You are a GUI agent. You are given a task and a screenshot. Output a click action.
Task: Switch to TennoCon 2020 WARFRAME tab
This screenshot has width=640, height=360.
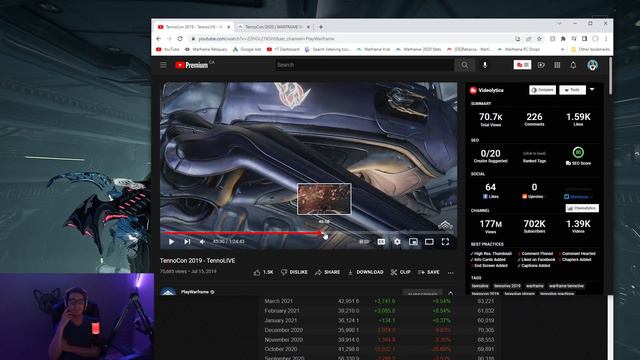point(273,27)
